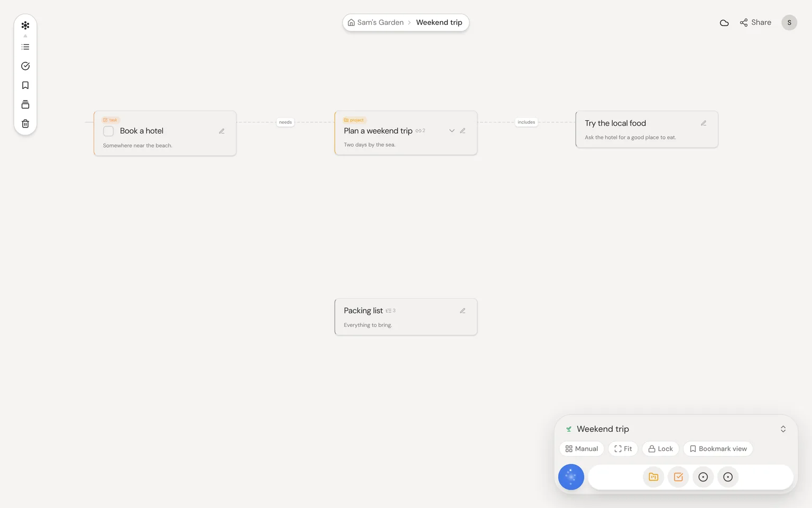Add a task with the orange checkbox icon
The image size is (812, 508).
coord(678,477)
